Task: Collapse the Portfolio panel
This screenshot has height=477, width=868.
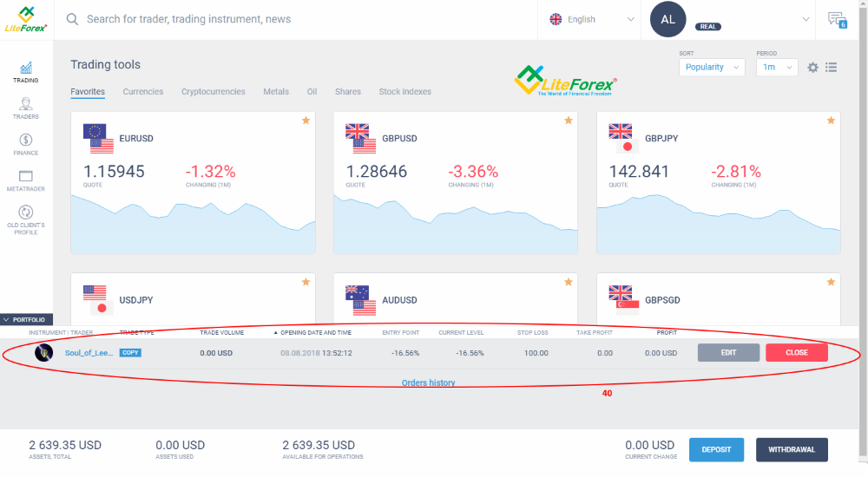Action: [x=26, y=319]
